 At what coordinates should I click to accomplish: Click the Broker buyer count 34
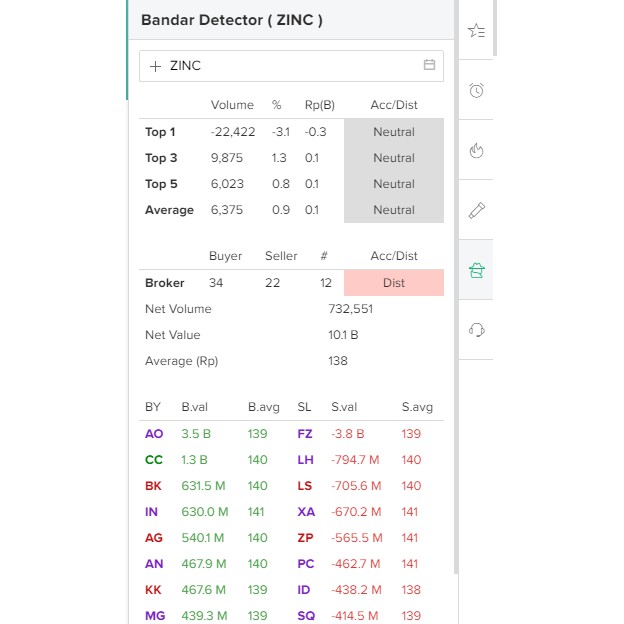(216, 283)
